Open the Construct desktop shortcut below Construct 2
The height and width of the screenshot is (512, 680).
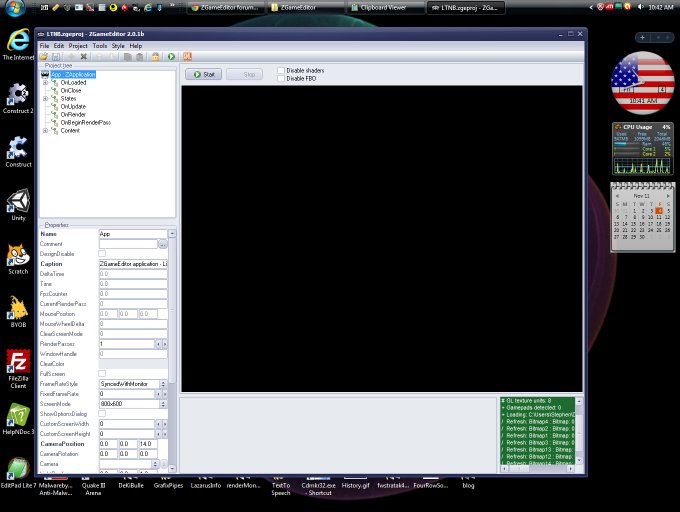click(x=18, y=152)
